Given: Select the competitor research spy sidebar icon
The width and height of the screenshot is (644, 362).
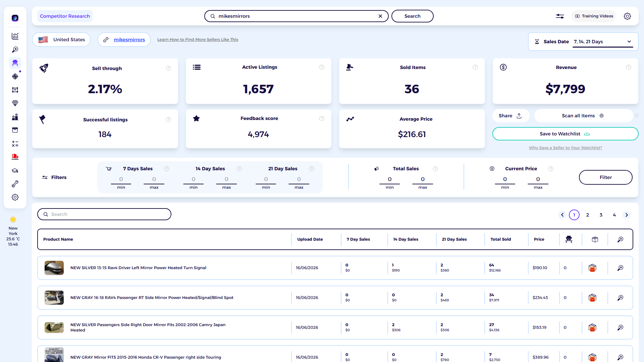Looking at the screenshot, I should click(x=15, y=63).
